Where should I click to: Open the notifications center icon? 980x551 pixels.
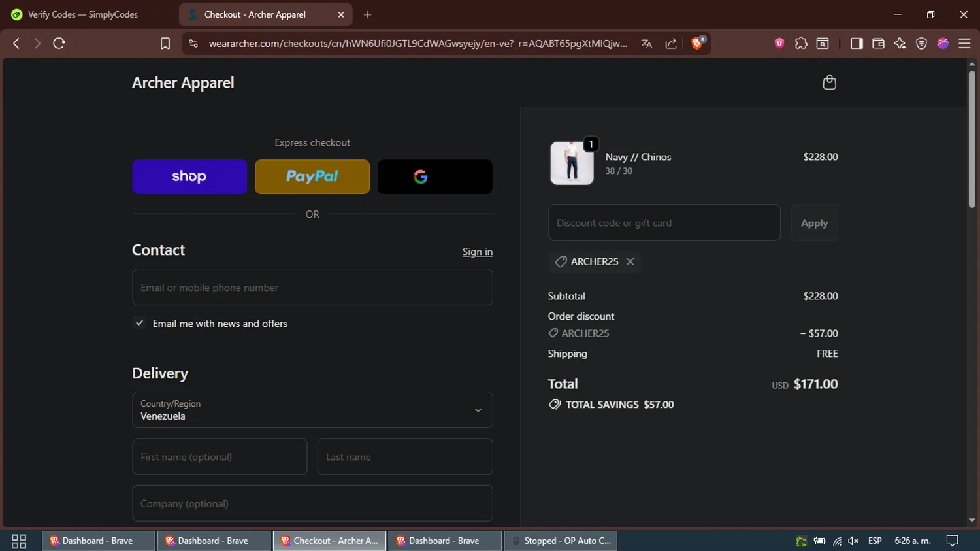tap(953, 541)
